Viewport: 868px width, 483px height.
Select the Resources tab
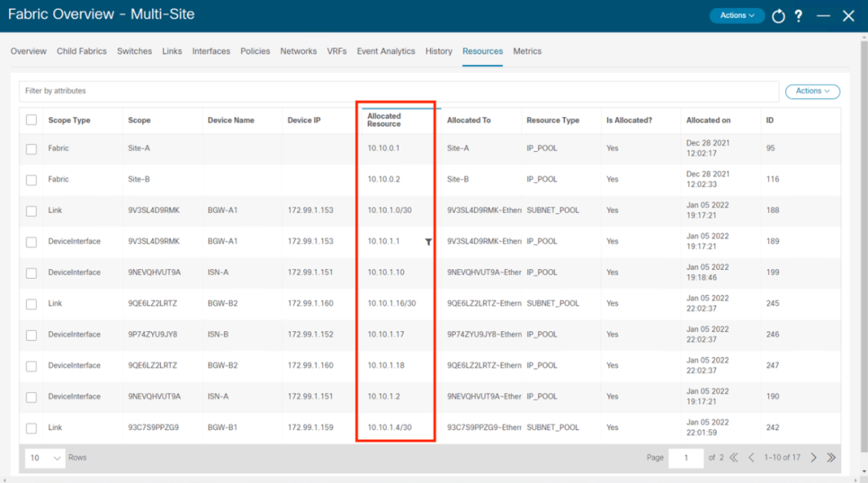[x=483, y=51]
